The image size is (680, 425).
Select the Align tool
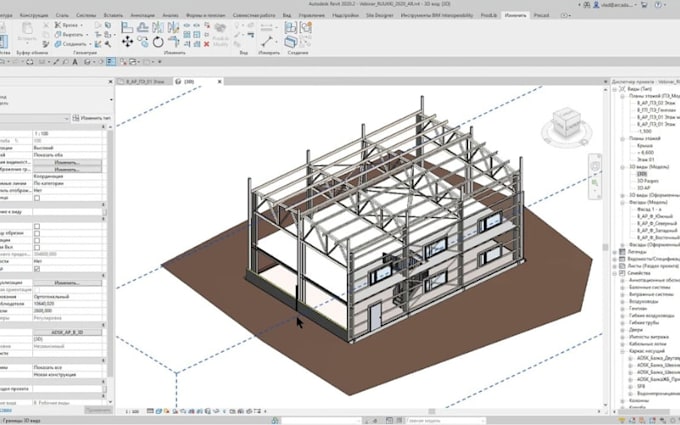[127, 28]
